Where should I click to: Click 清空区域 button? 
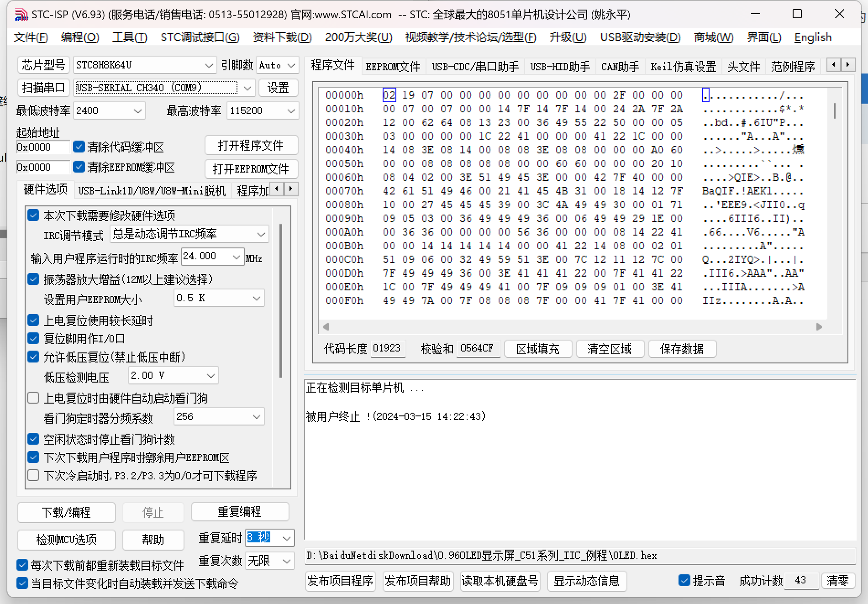pos(610,349)
